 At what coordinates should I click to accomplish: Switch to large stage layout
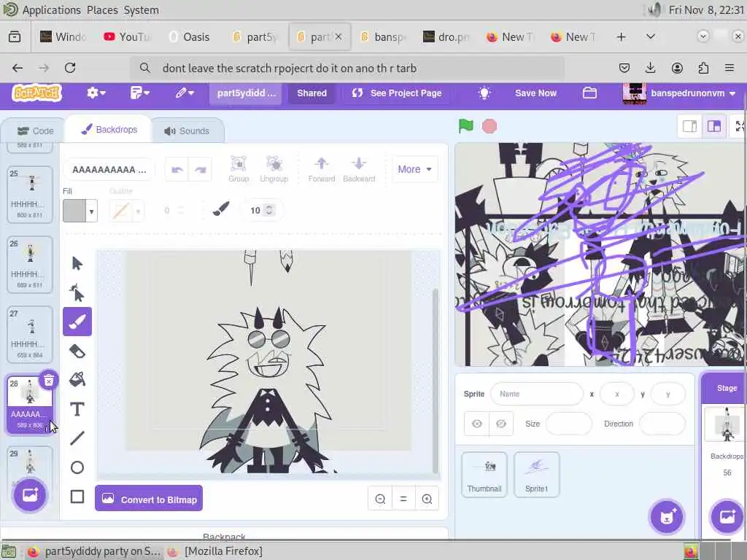pyautogui.click(x=713, y=126)
